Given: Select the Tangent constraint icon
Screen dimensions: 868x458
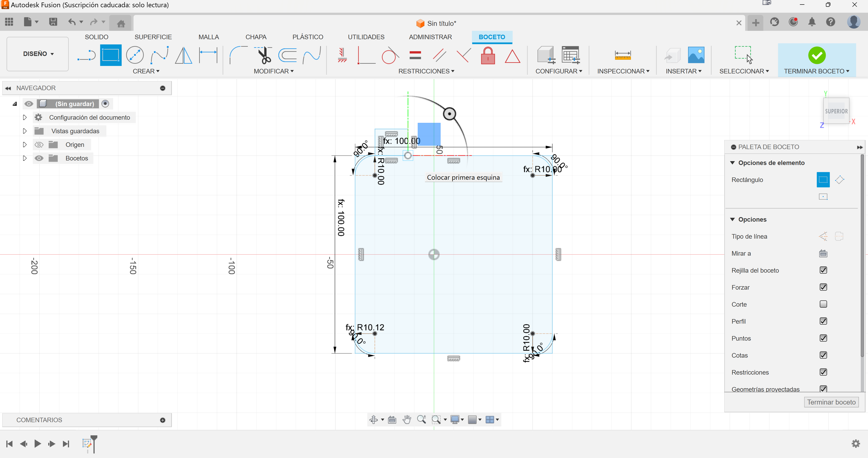Looking at the screenshot, I should pos(390,55).
